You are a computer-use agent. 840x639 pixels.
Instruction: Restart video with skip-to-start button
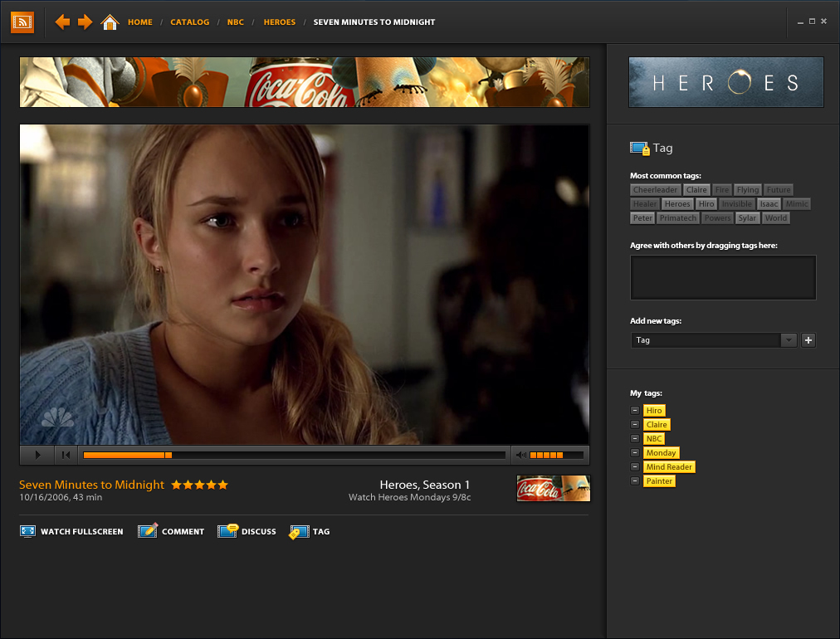tap(66, 455)
